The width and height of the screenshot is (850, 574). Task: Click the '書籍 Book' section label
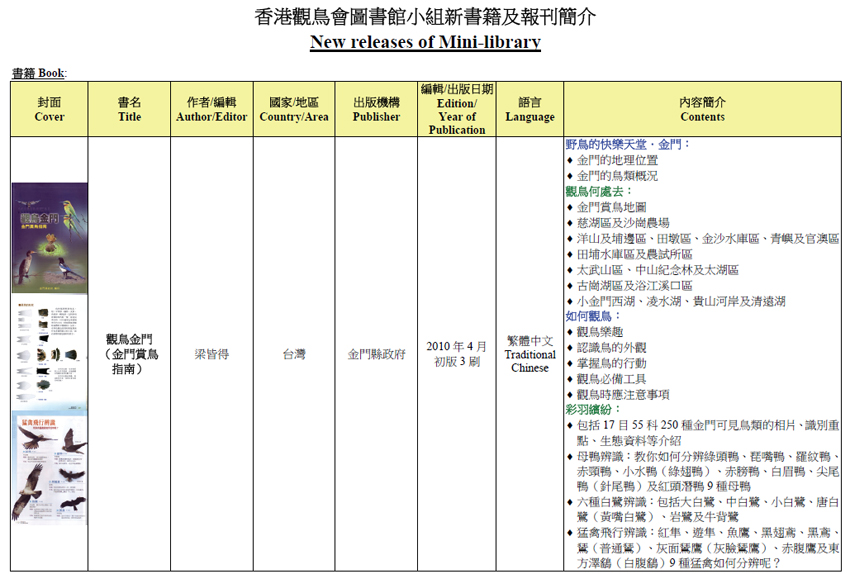pyautogui.click(x=39, y=73)
